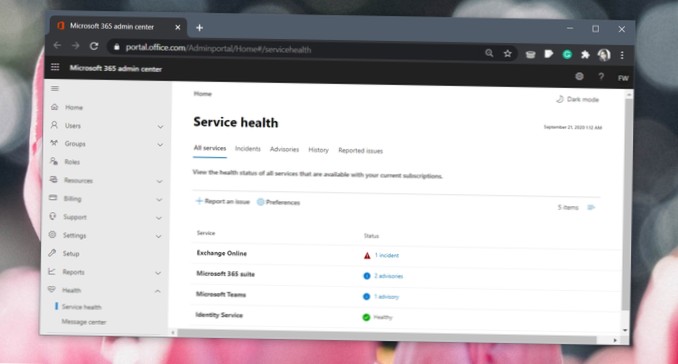Open the list view options icon

click(x=591, y=208)
